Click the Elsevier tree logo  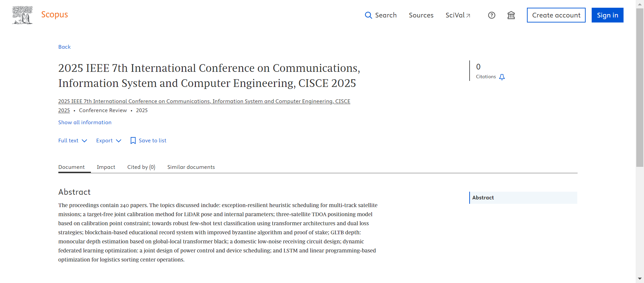pyautogui.click(x=22, y=15)
